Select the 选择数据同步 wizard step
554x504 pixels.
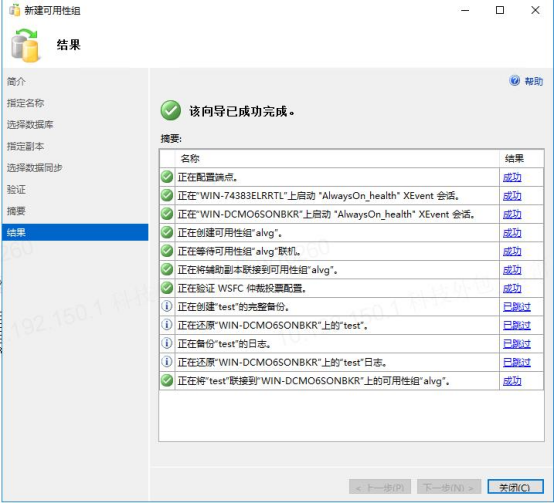(34, 168)
